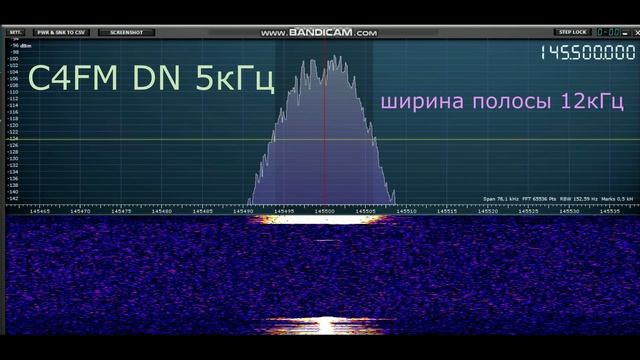Click the -142 value on the dBm scale
640x360 pixels.
[13, 198]
